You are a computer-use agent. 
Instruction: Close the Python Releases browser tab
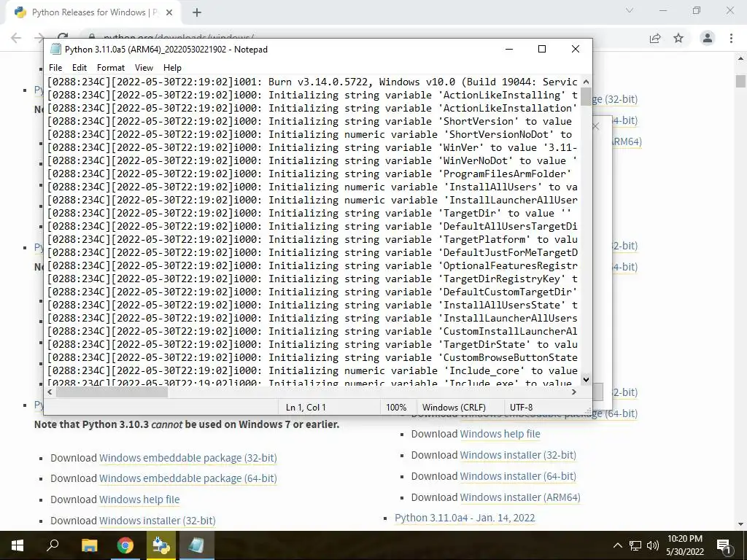coord(169,12)
